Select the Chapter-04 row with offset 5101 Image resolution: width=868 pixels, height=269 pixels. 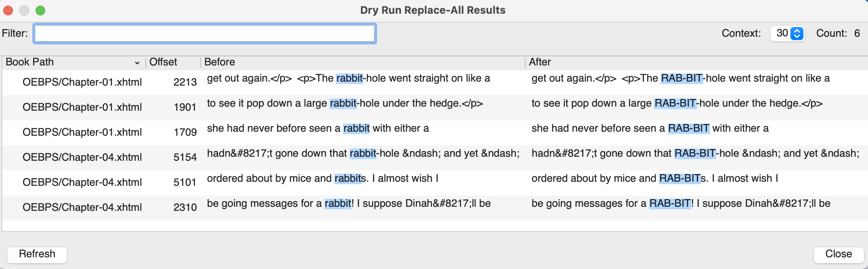click(82, 183)
